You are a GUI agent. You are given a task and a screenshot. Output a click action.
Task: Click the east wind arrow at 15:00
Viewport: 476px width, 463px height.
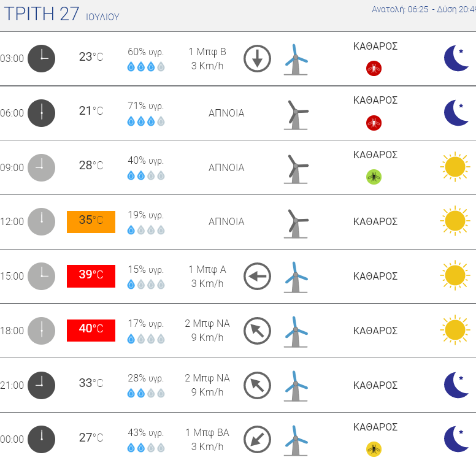point(257,277)
